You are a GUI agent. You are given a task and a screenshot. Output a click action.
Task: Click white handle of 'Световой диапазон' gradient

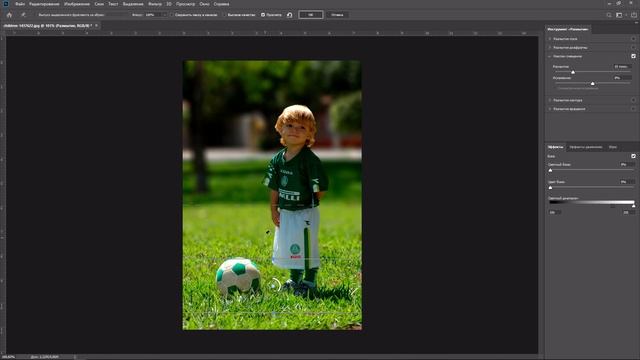point(633,206)
